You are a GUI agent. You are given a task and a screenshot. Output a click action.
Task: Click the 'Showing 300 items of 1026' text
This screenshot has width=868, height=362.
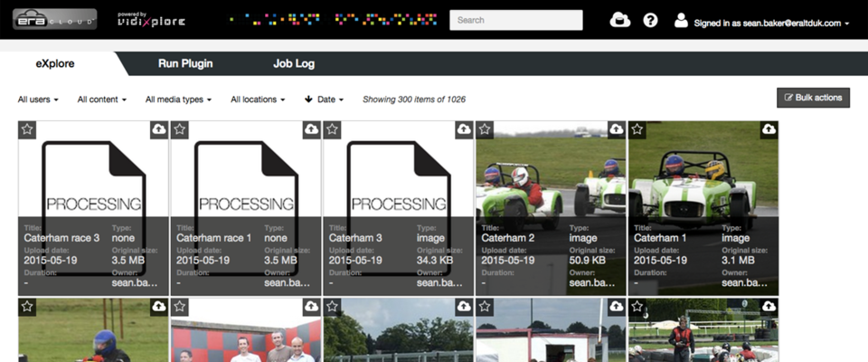pos(414,100)
